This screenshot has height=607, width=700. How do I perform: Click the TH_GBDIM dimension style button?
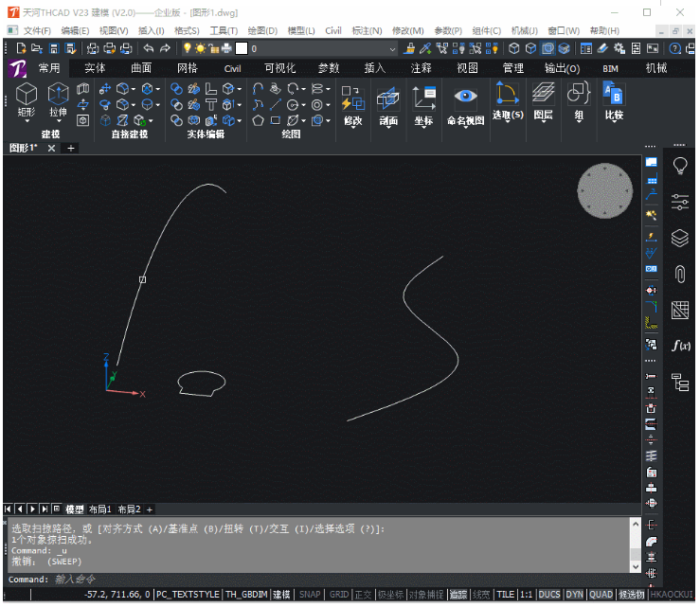pyautogui.click(x=246, y=595)
